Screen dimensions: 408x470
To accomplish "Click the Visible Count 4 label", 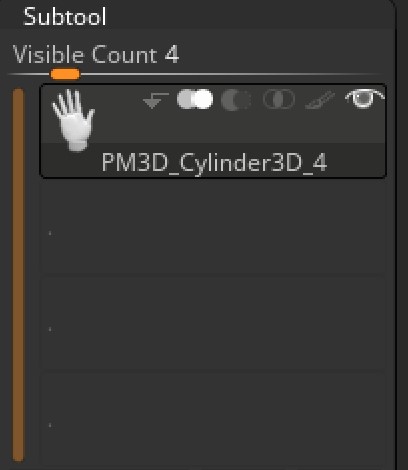I will tap(96, 54).
